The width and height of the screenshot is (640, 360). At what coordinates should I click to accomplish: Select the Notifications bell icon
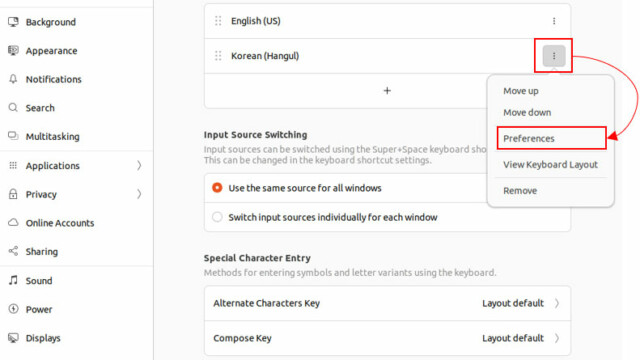tap(13, 79)
